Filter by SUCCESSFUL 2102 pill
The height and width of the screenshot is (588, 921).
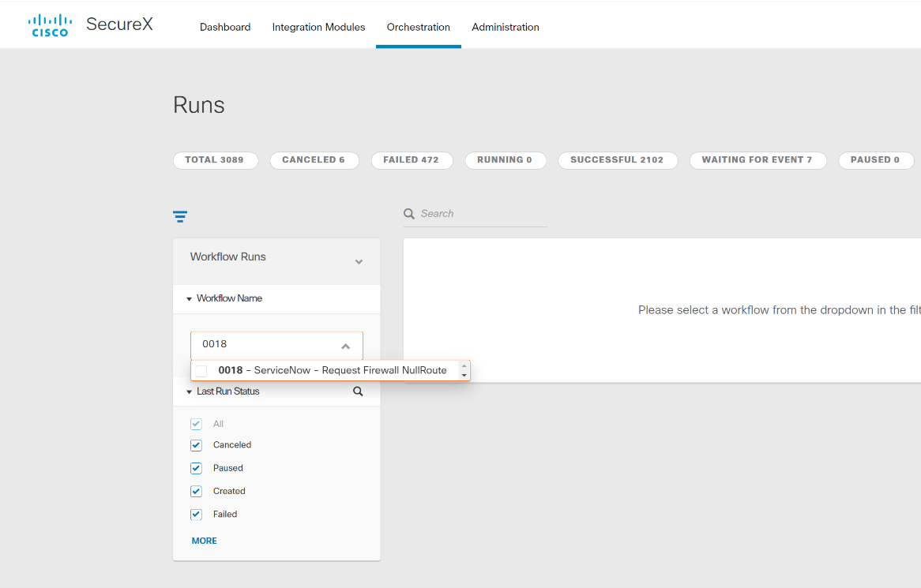point(618,160)
